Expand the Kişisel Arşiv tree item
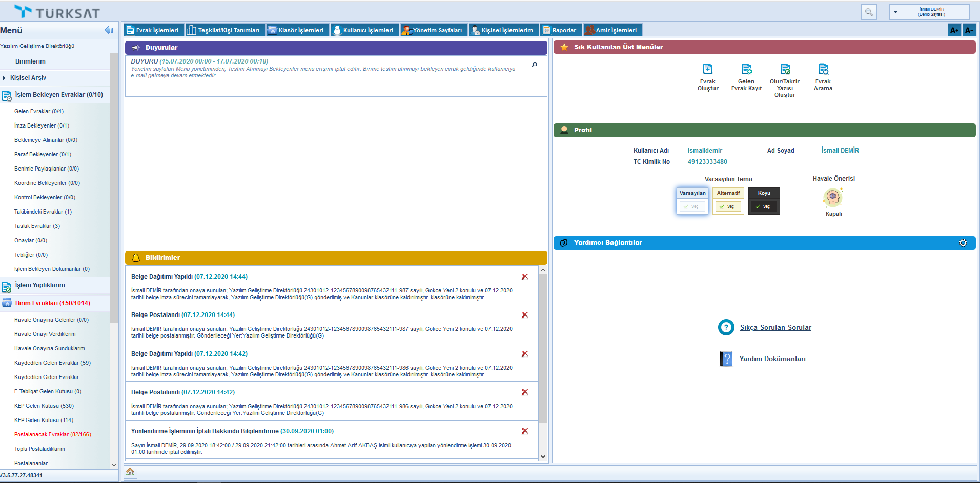The height and width of the screenshot is (483, 980). click(x=4, y=78)
